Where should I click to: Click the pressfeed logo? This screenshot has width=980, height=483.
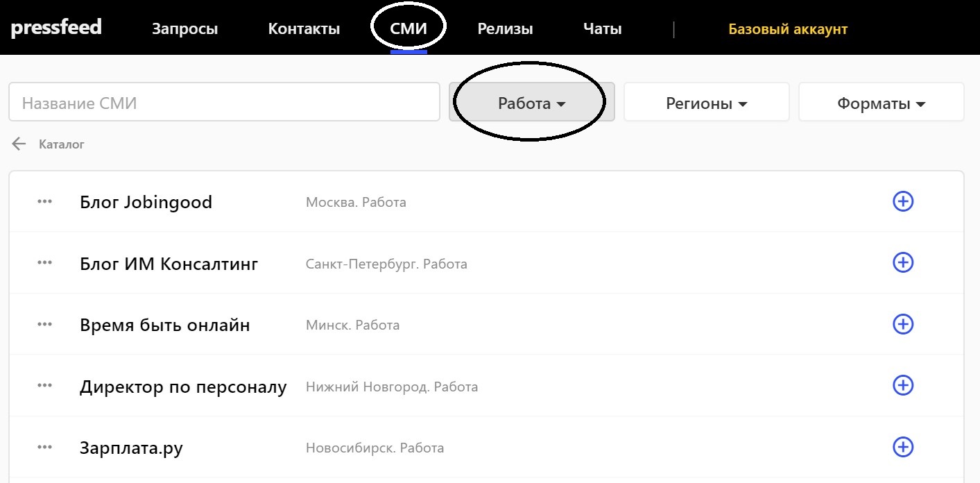56,28
